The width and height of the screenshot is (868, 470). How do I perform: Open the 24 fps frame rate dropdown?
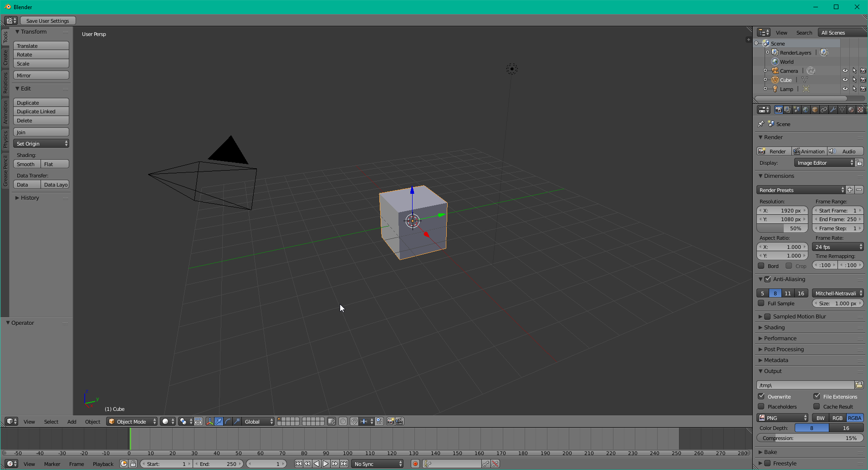[838, 247]
